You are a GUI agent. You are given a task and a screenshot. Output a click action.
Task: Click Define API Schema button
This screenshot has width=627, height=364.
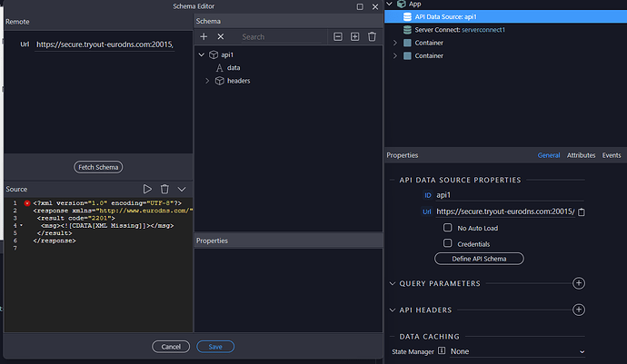pyautogui.click(x=479, y=259)
